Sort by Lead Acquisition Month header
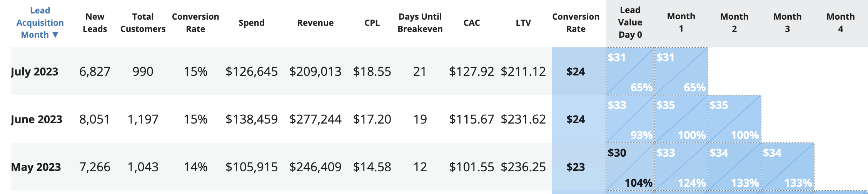The height and width of the screenshot is (194, 868). pyautogui.click(x=40, y=23)
